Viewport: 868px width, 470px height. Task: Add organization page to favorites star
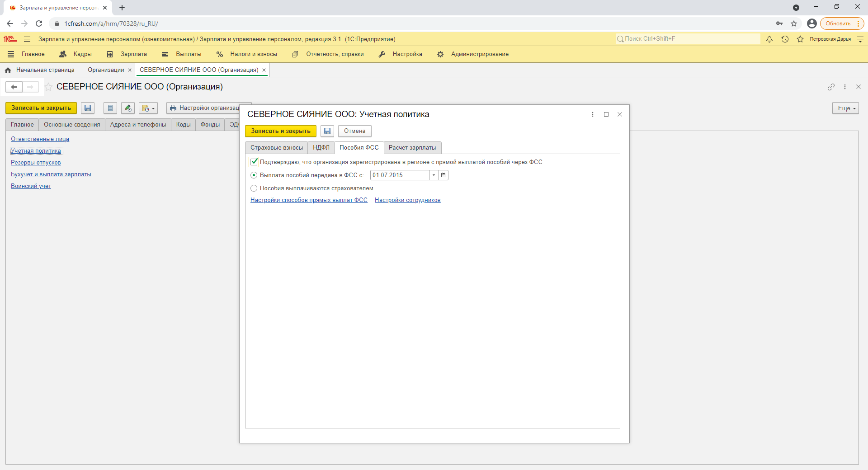pos(48,87)
